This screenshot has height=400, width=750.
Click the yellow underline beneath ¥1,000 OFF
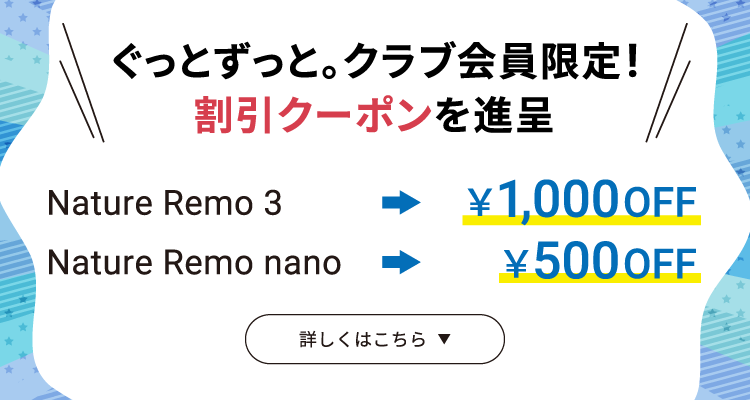click(581, 220)
